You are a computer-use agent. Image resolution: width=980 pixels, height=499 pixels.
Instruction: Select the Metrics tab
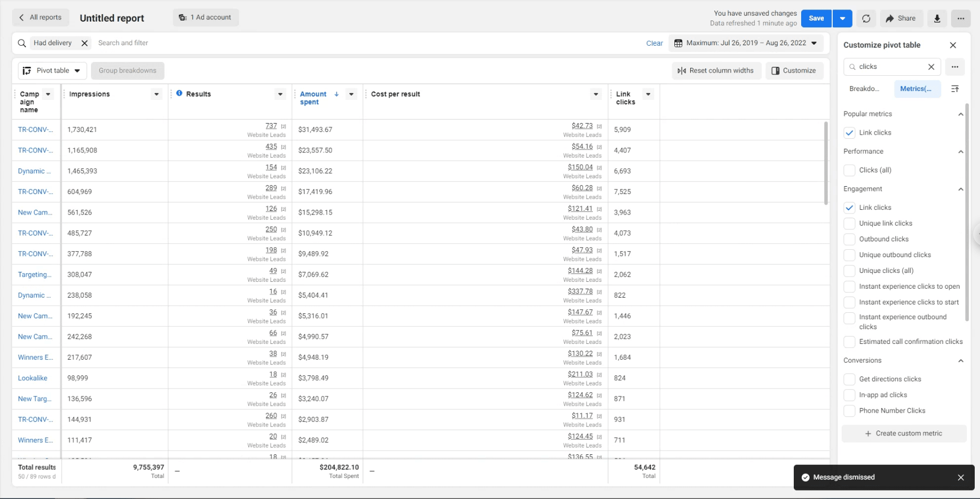click(x=915, y=89)
